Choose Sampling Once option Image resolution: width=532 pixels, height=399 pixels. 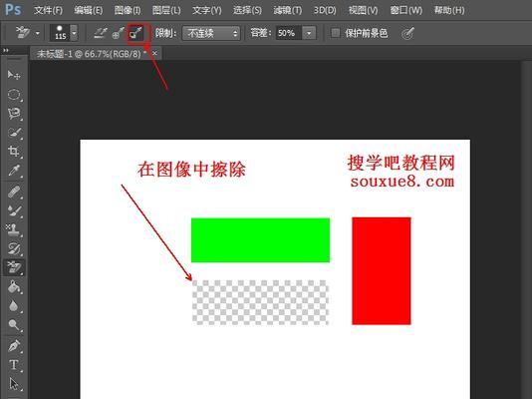pyautogui.click(x=119, y=33)
